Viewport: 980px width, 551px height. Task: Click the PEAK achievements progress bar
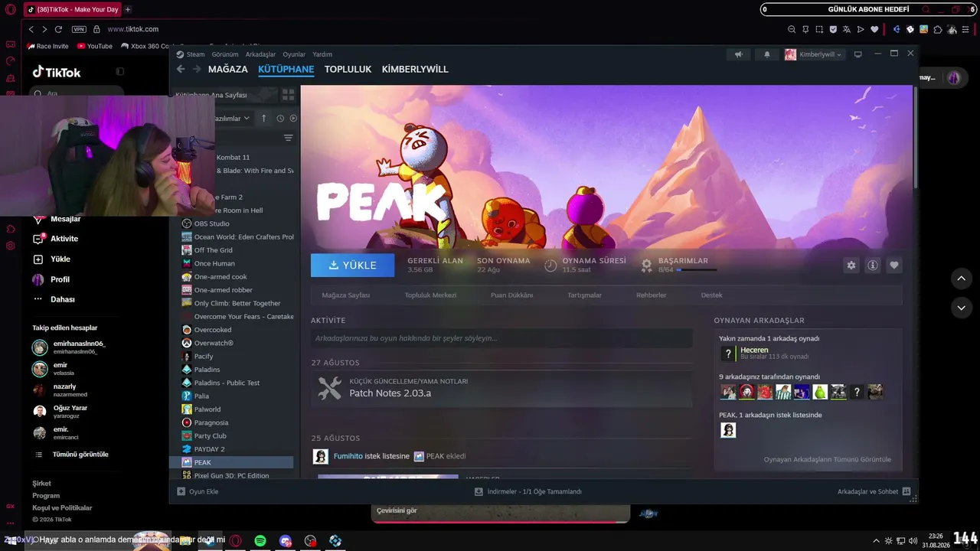[697, 269]
